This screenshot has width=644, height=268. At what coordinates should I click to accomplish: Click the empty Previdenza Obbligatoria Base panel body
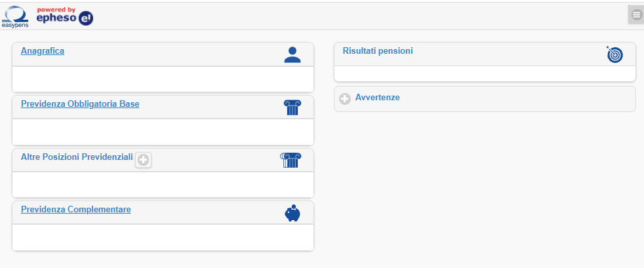pos(163,132)
